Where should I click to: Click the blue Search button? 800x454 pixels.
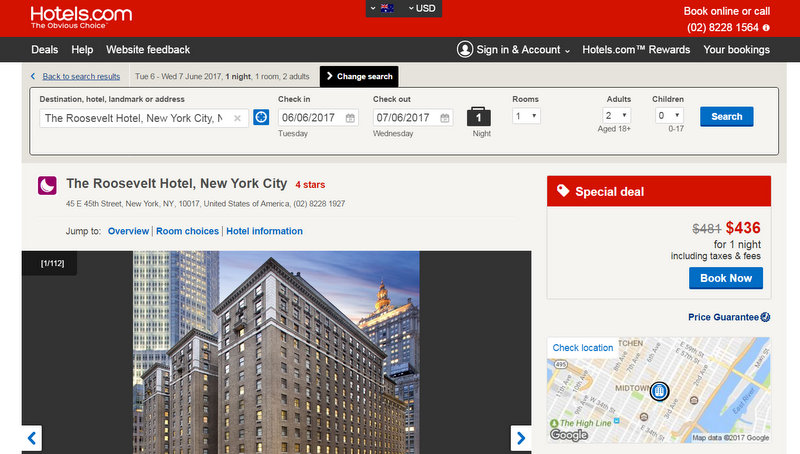click(727, 116)
